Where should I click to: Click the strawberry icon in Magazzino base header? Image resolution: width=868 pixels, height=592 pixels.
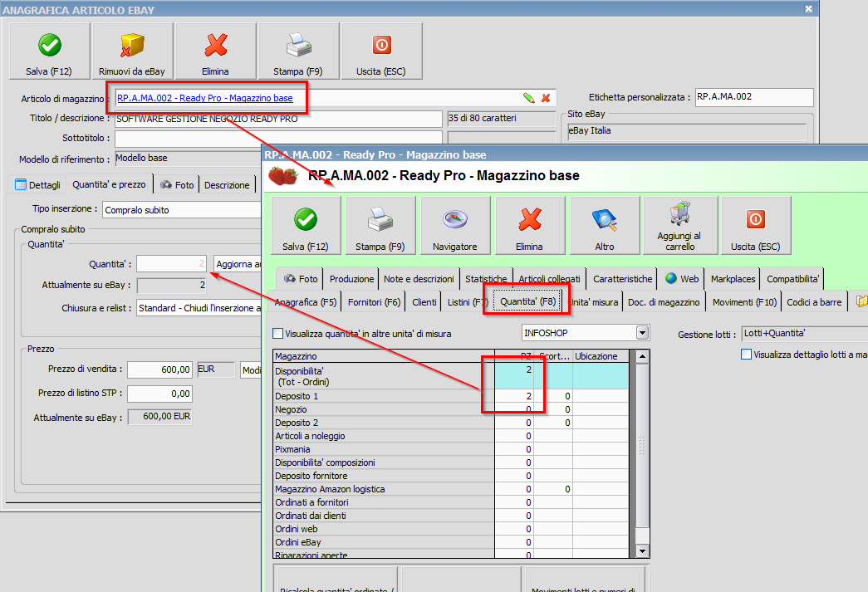283,176
